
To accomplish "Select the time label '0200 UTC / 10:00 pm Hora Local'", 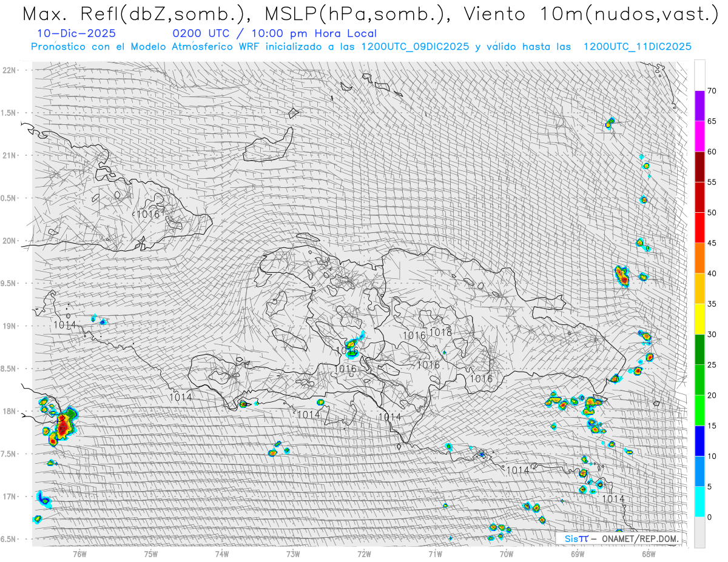I will pos(274,33).
